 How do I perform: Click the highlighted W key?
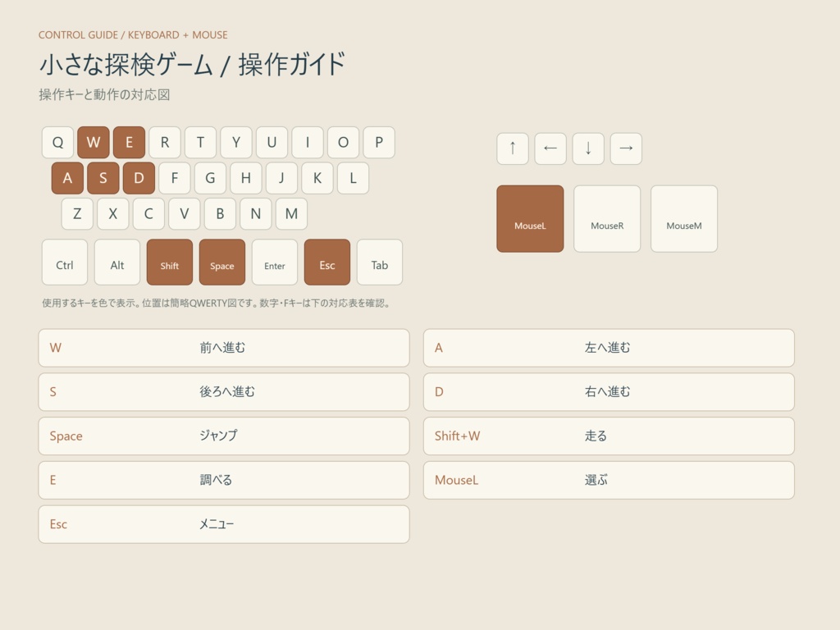pyautogui.click(x=94, y=143)
